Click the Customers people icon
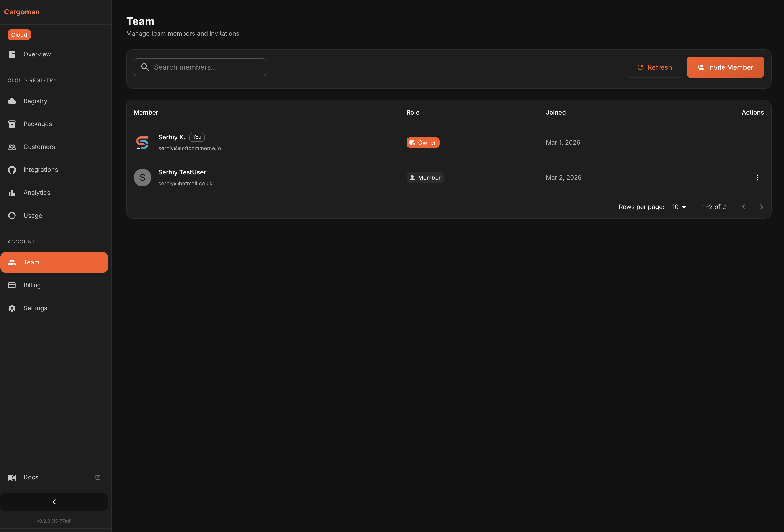Viewport: 784px width, 532px height. pyautogui.click(x=12, y=147)
